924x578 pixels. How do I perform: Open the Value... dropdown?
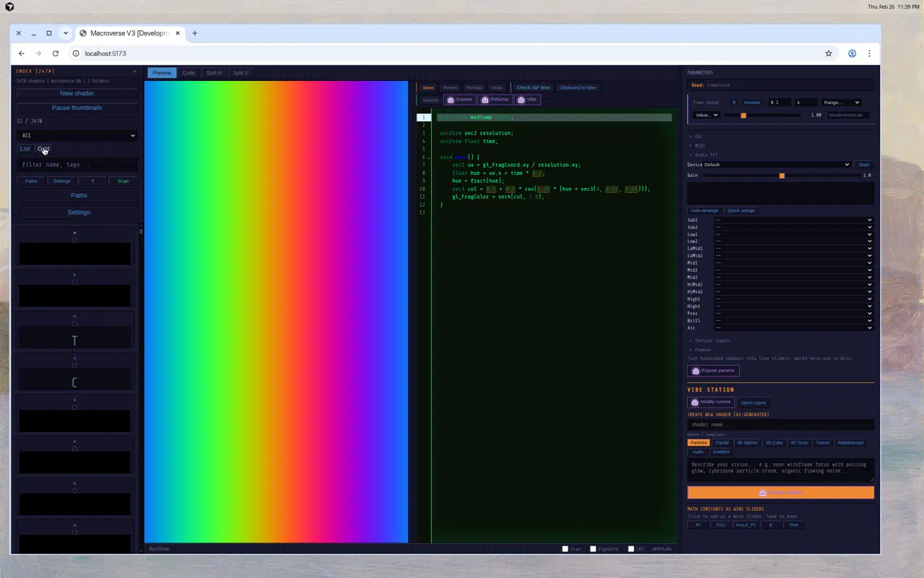[706, 115]
